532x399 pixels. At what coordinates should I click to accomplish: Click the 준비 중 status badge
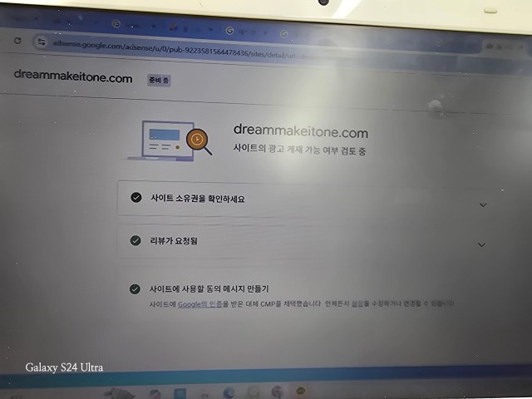tap(159, 81)
